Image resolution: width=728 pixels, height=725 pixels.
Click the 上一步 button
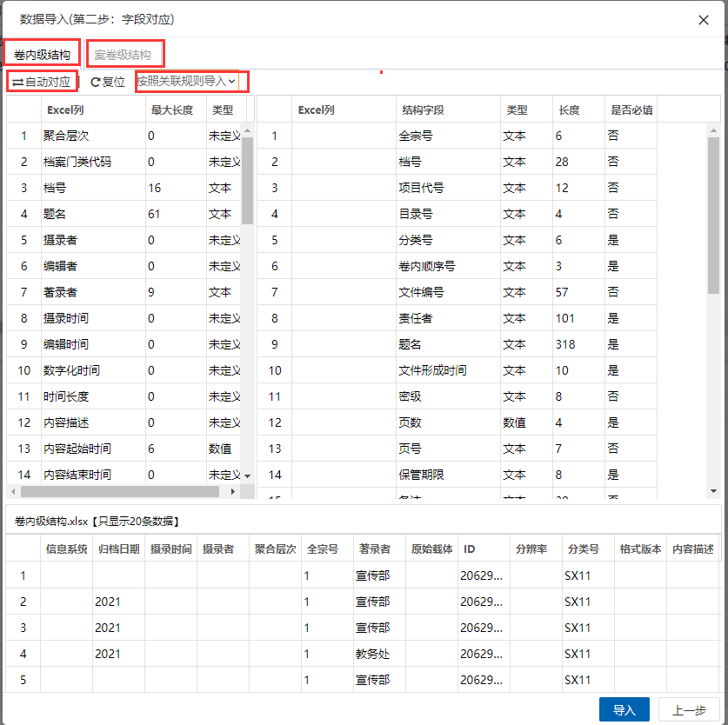689,710
